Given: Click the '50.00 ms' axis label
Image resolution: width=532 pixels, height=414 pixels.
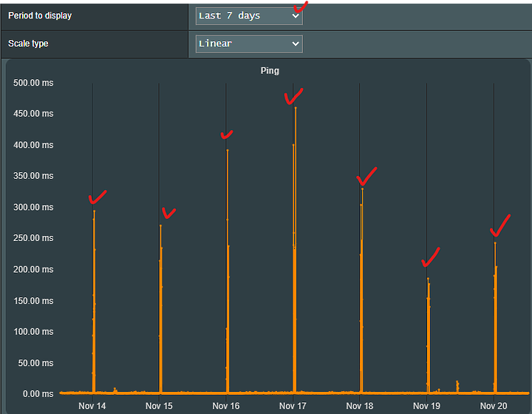Looking at the screenshot, I should point(35,363).
